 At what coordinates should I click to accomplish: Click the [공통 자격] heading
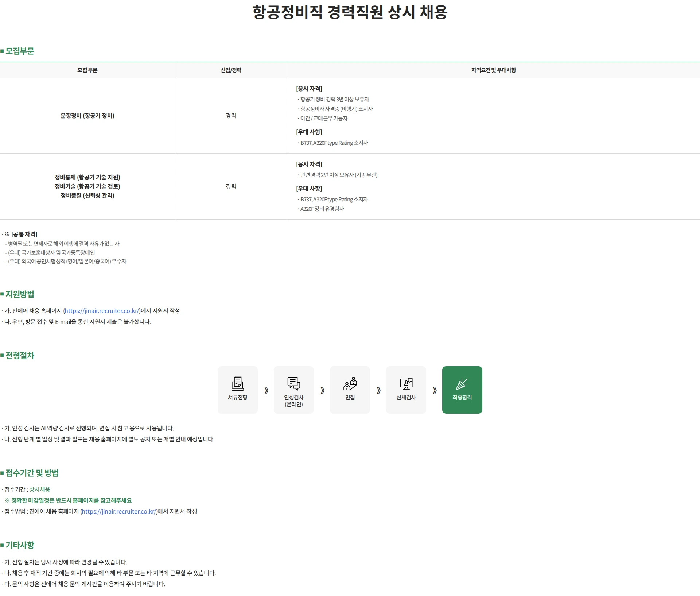tap(24, 234)
